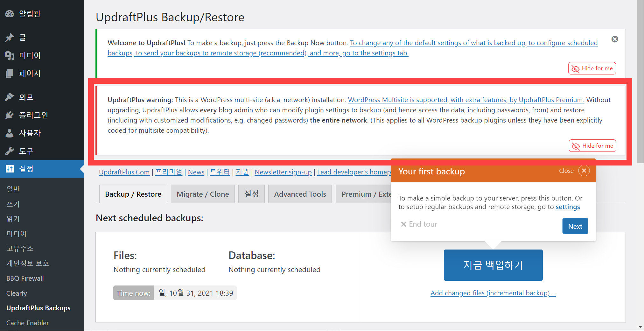The width and height of the screenshot is (644, 331).
Task: Open the UpdraftPlus.Com link
Action: 124,172
